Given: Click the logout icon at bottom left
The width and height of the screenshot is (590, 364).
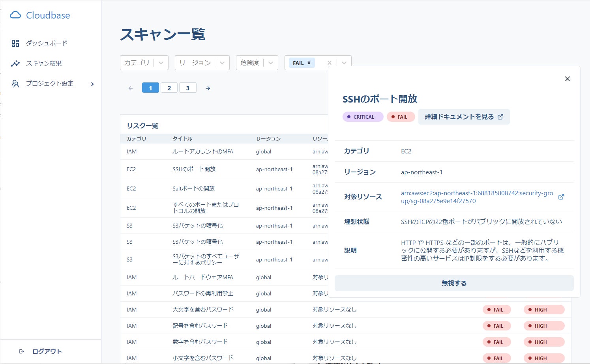Looking at the screenshot, I should tap(22, 351).
